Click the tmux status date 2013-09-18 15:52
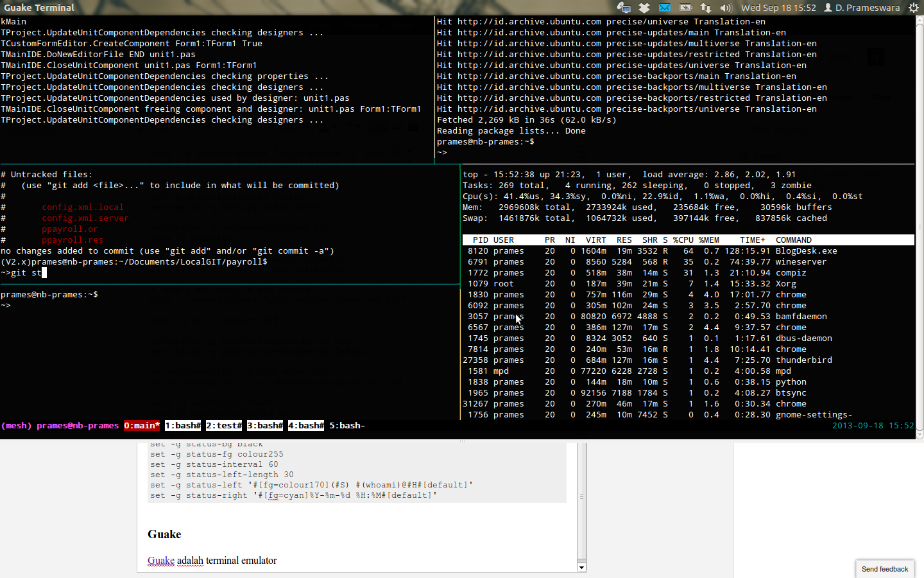 [873, 426]
